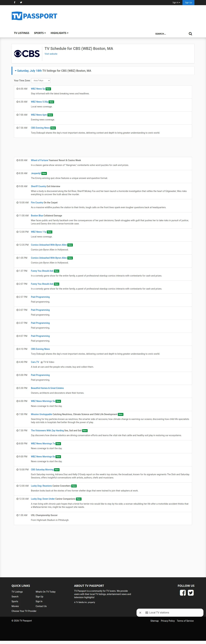The width and height of the screenshot is (206, 644).
Task: Open footer Sports quick link
Action: [15, 601]
